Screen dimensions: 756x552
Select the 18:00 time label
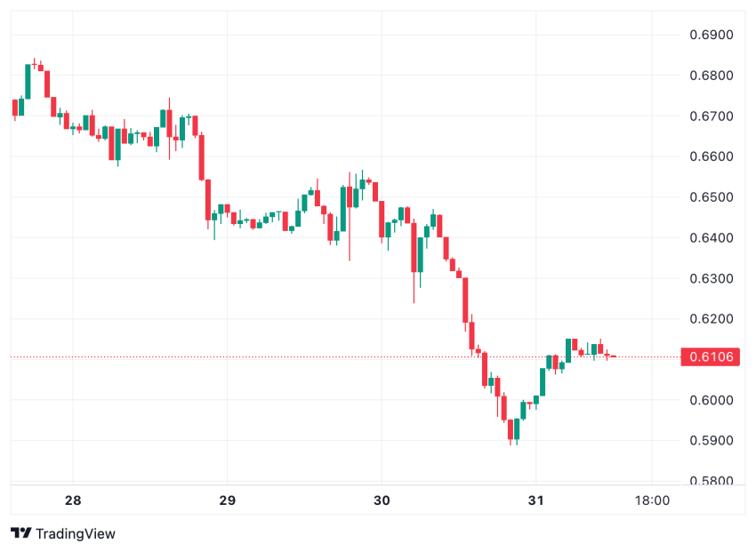[652, 500]
